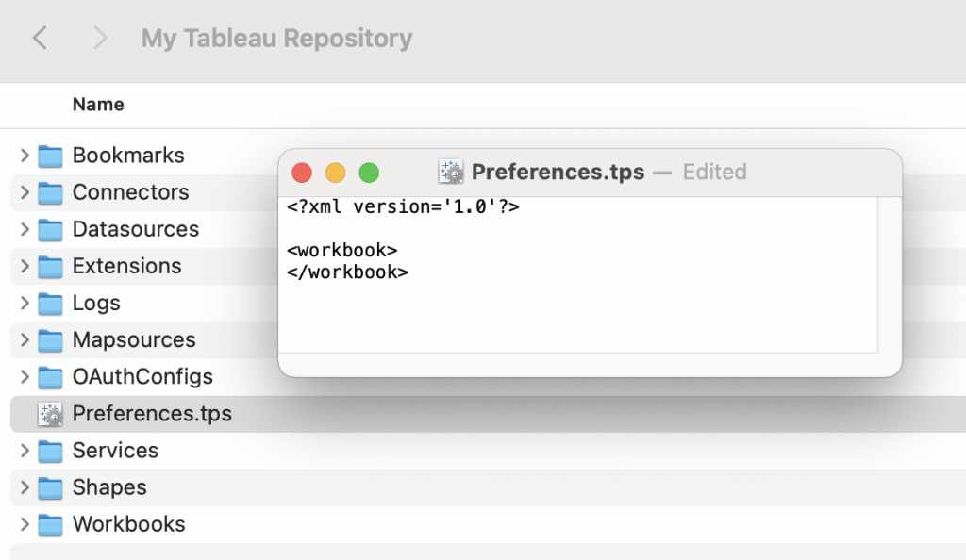The image size is (966, 560).
Task: Expand the Mapsources folder
Action: click(x=25, y=339)
